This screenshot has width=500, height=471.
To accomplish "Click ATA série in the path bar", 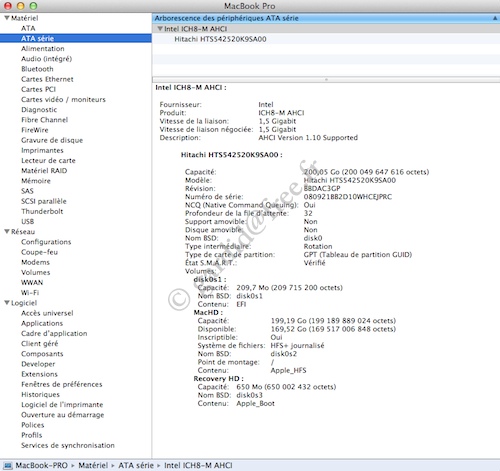I will [x=136, y=465].
